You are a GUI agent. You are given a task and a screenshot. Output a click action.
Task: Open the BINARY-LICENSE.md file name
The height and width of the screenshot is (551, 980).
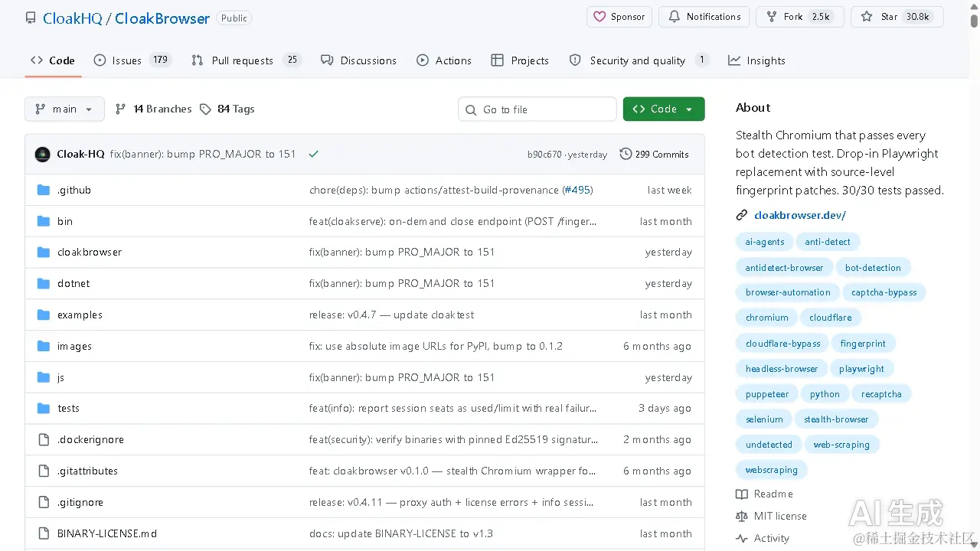tap(107, 533)
